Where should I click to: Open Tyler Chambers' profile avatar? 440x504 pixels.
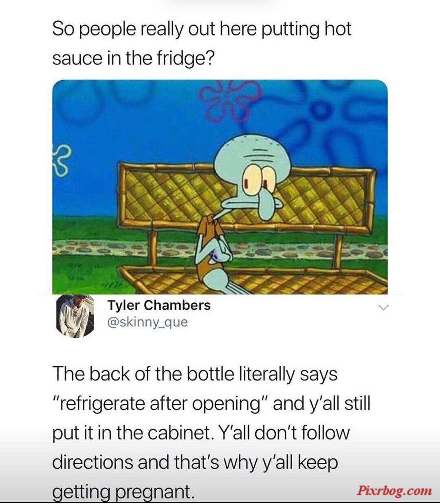(75, 316)
